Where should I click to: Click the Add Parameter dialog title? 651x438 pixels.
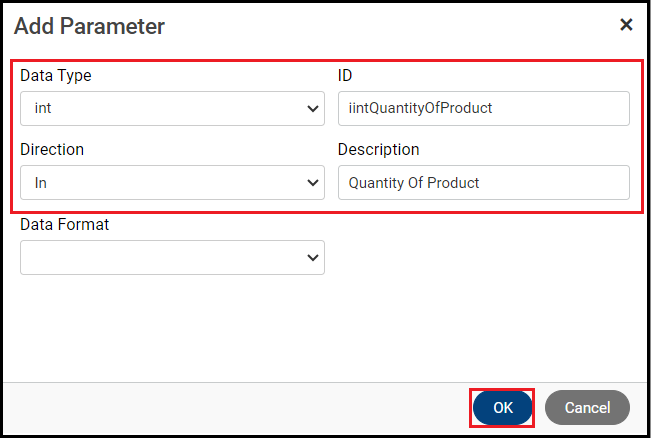click(89, 26)
